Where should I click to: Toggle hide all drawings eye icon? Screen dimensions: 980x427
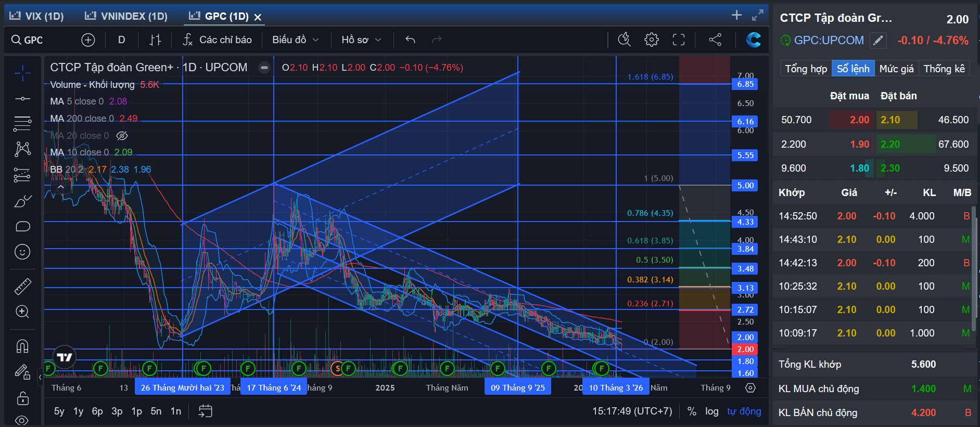(x=22, y=420)
